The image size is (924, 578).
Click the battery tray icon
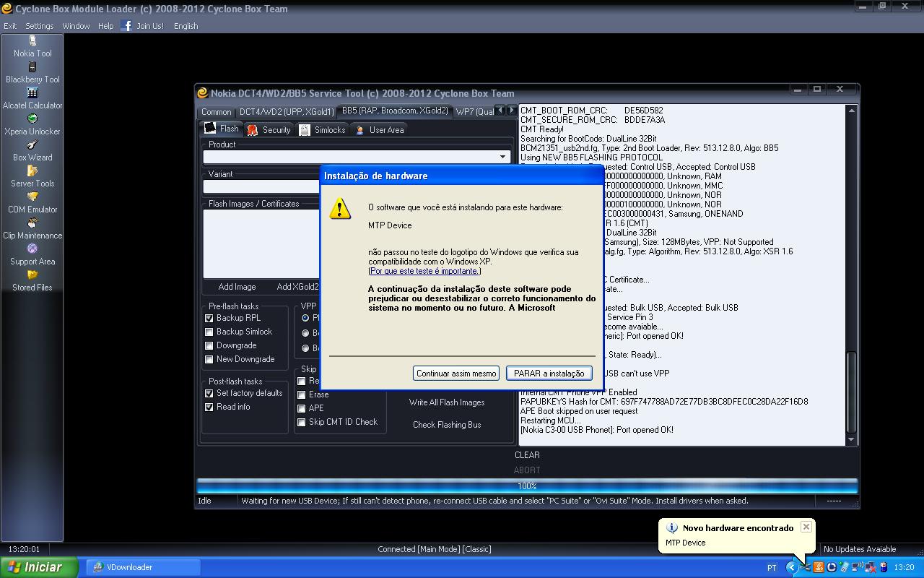click(x=883, y=567)
